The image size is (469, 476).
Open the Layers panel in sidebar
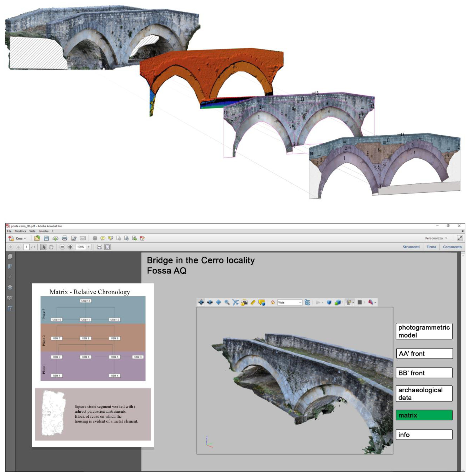[10, 287]
